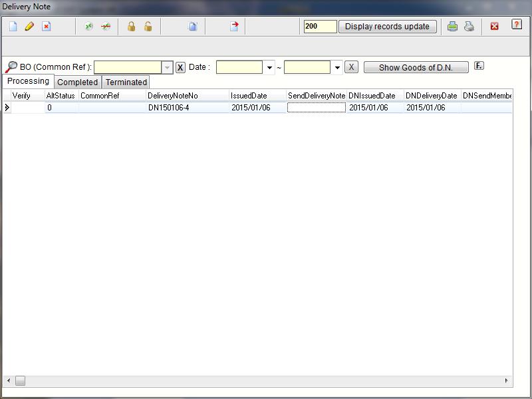The width and height of the screenshot is (532, 399).
Task: Click the delete record icon with red X
Action: [46, 26]
